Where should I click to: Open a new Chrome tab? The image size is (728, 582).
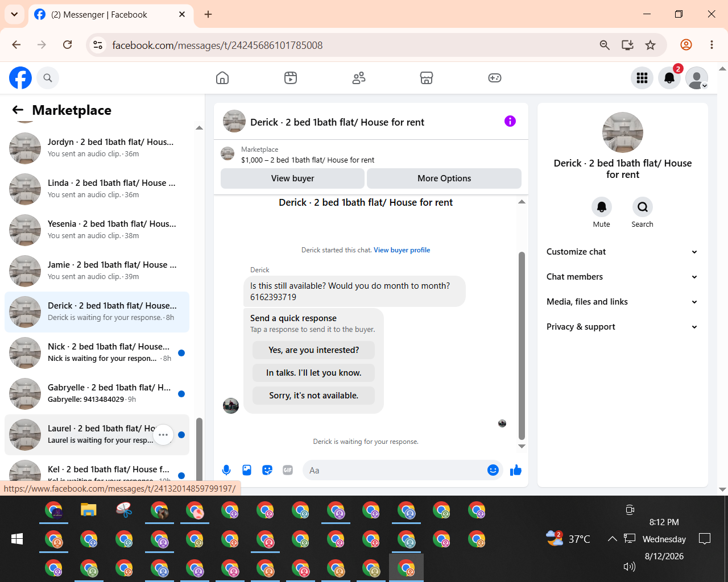click(208, 14)
